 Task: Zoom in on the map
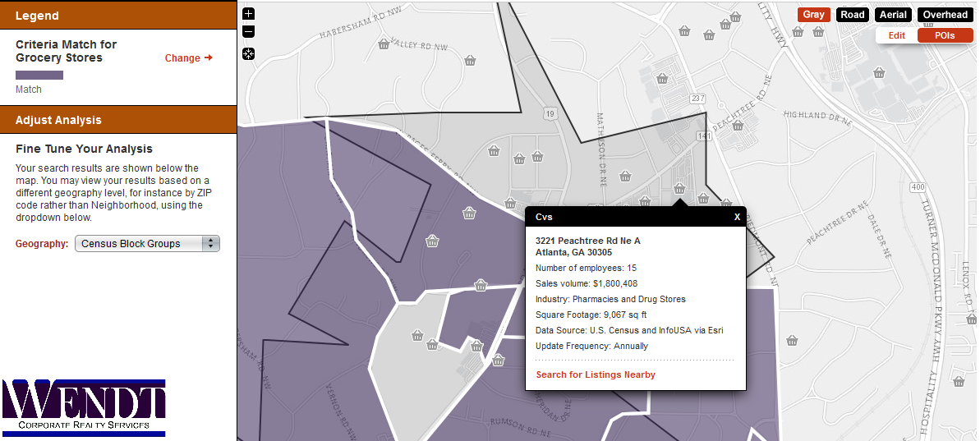[x=249, y=14]
